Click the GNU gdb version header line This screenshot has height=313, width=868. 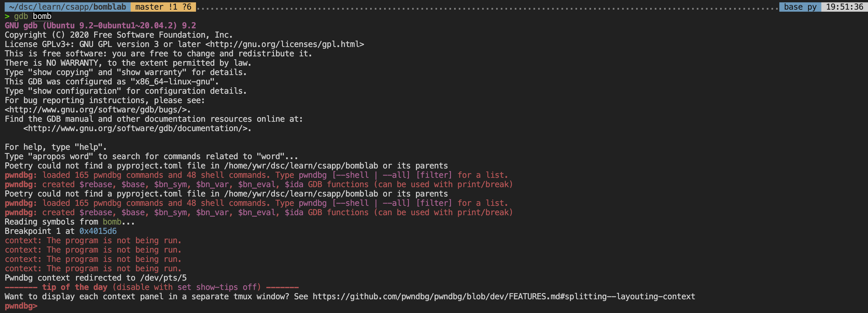pos(100,26)
